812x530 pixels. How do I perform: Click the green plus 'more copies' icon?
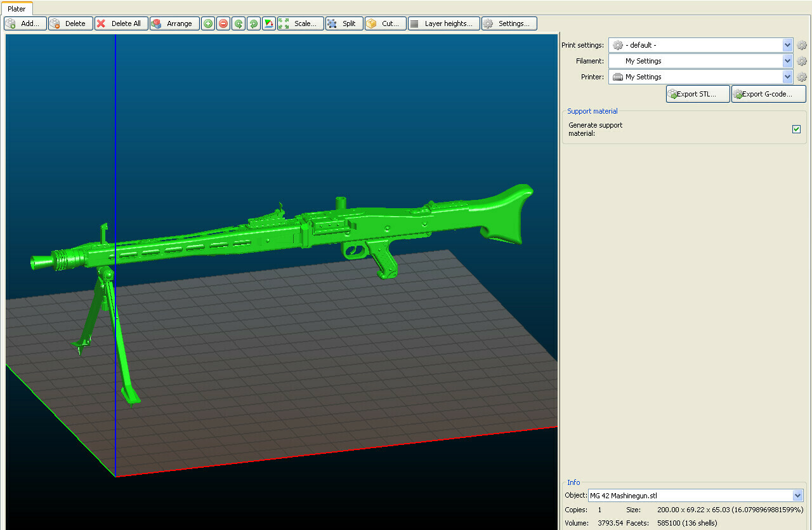(208, 23)
